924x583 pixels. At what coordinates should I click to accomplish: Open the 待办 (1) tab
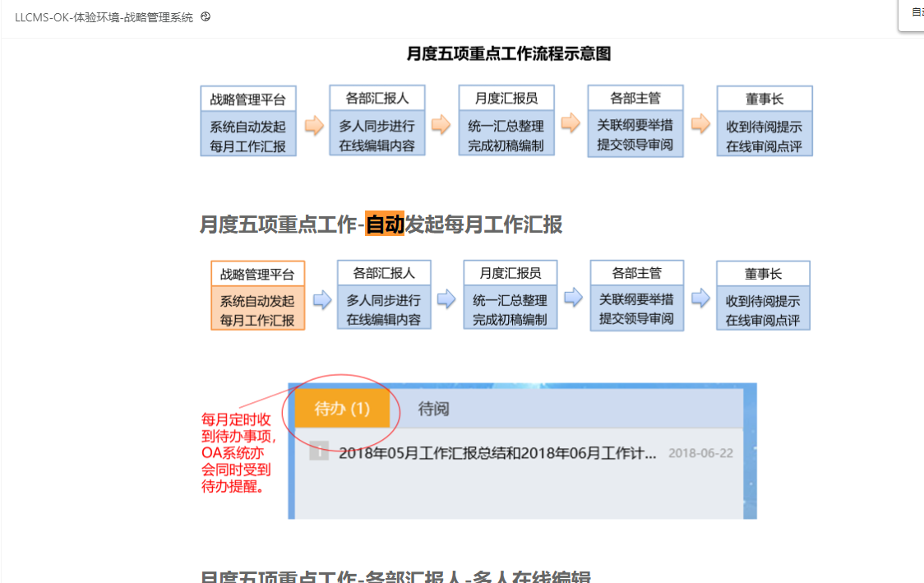click(342, 408)
